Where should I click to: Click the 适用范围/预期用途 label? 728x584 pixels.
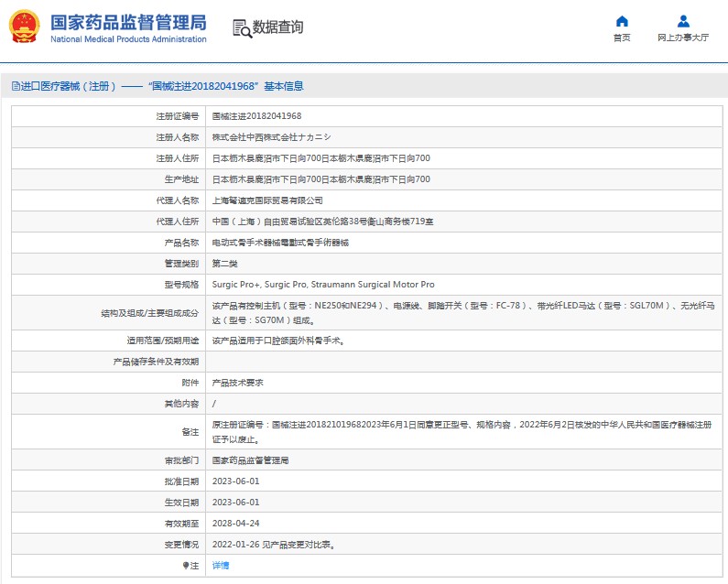[162, 341]
